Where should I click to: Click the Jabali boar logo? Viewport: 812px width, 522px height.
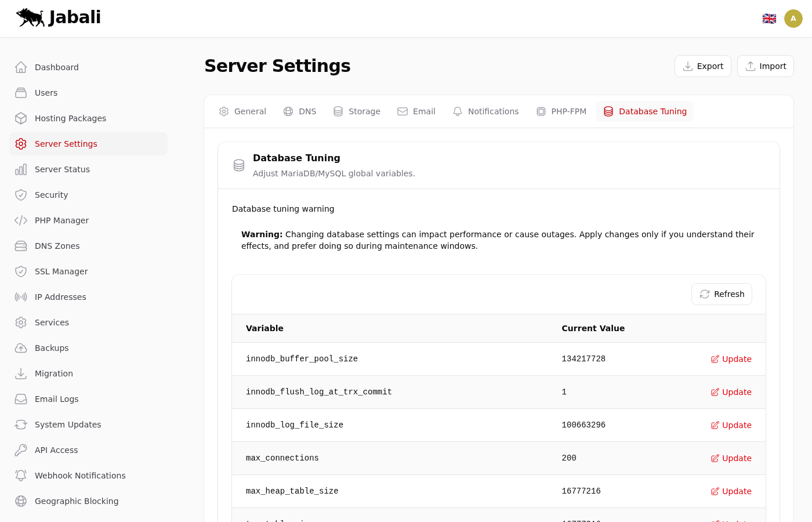tap(31, 17)
